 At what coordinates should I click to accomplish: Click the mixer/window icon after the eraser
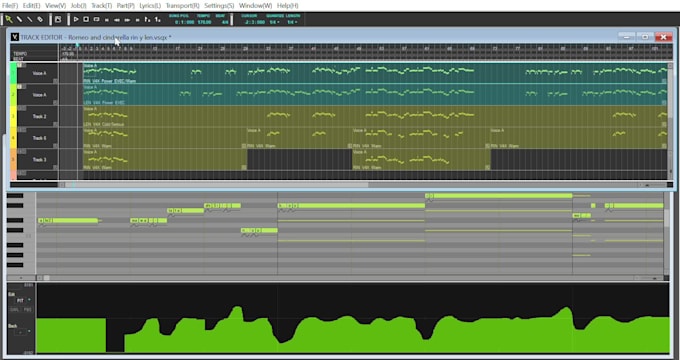click(x=58, y=19)
